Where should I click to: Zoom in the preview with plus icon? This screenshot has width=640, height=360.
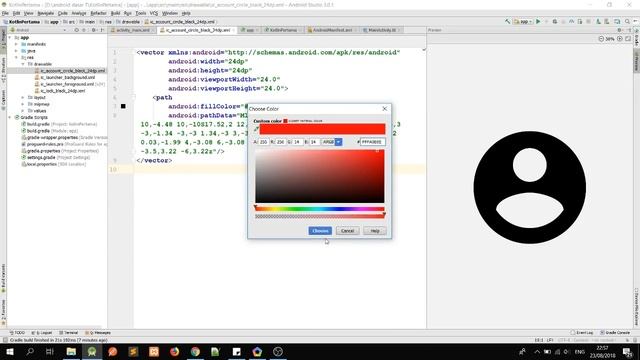pyautogui.click(x=620, y=39)
